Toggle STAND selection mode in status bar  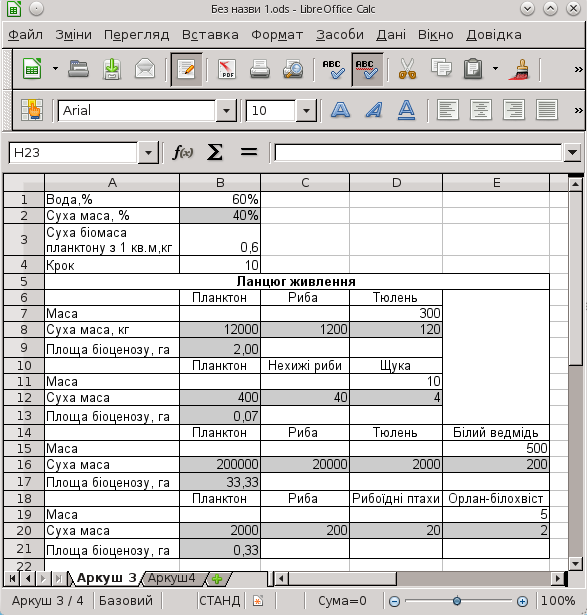click(x=219, y=600)
